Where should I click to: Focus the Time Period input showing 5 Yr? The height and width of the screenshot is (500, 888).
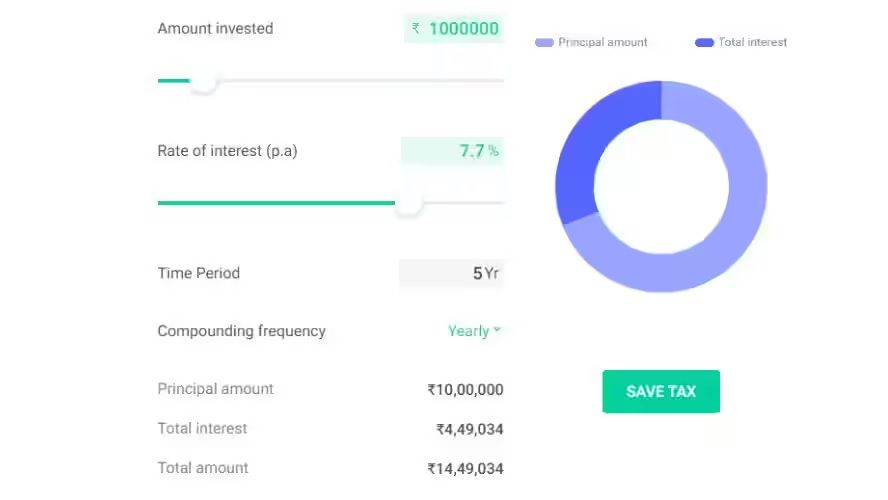(476, 273)
